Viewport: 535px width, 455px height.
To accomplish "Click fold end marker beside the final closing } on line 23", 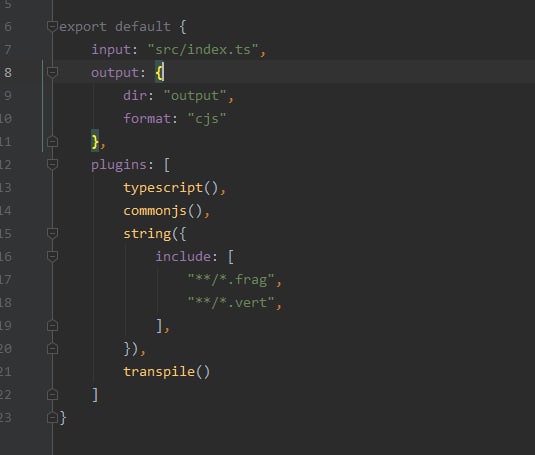I will coord(52,417).
